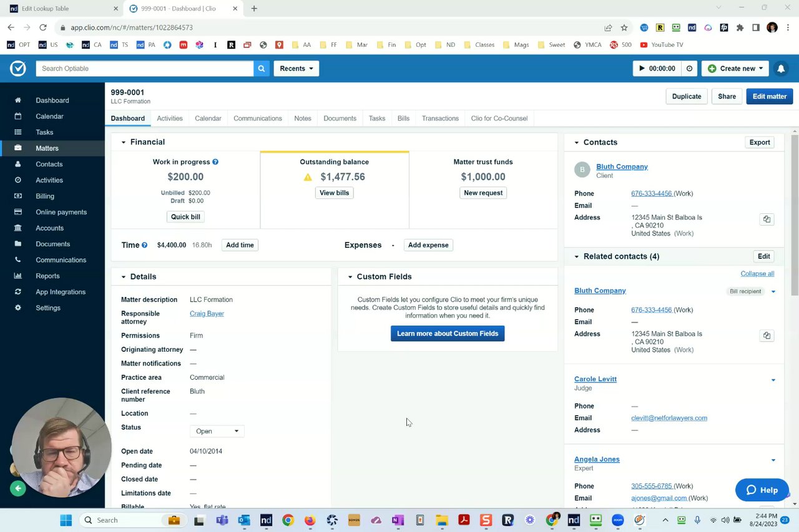Screen dimensions: 799x532
Task: Click Learn more about Custom Fields
Action: (448, 334)
